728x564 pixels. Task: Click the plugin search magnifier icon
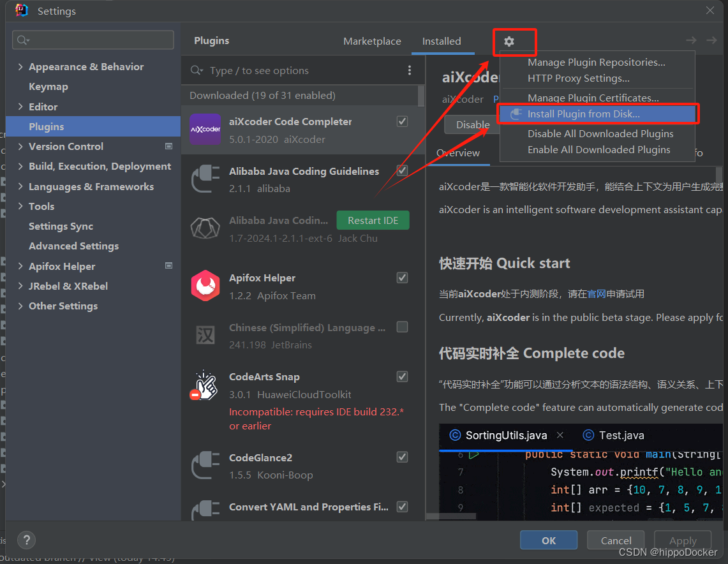coord(197,70)
